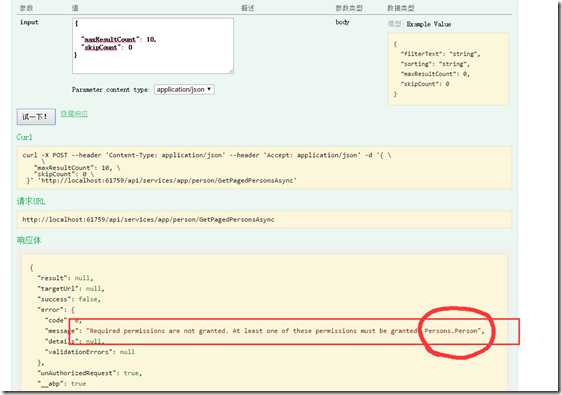Screen dimensions: 562x395
Task: Switch to the Example Value tab
Action: 429,24
